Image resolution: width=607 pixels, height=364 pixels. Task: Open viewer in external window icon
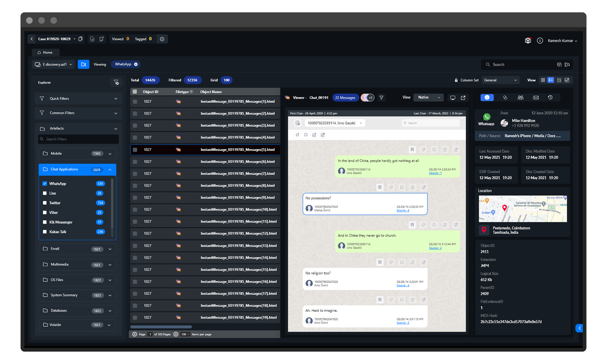pos(463,98)
